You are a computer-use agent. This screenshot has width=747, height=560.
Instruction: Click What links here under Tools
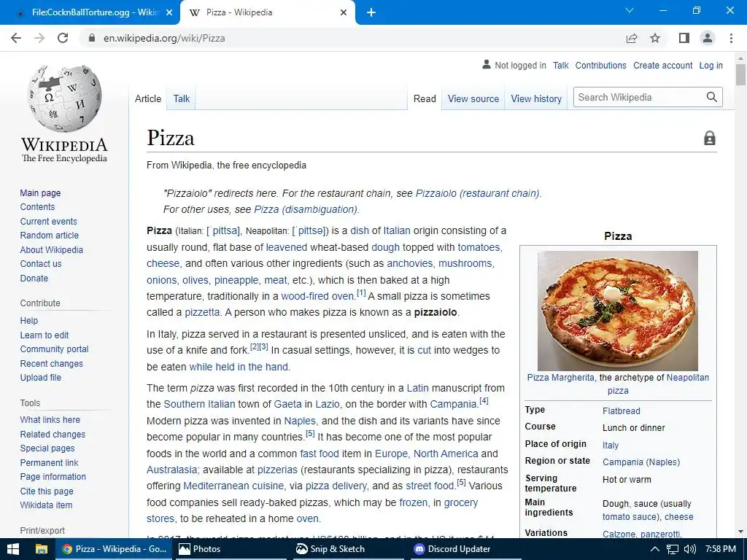50,419
